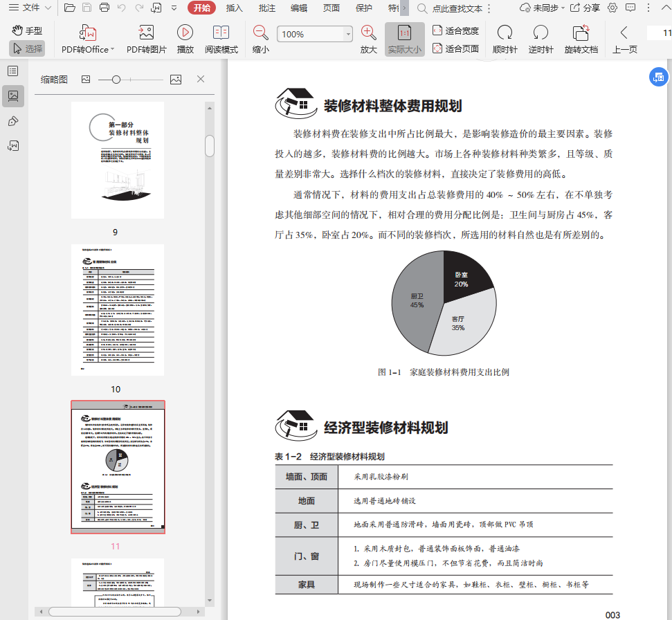The width and height of the screenshot is (672, 620).
Task: Click the 经济型装修材料规划 heading
Action: pos(385,428)
